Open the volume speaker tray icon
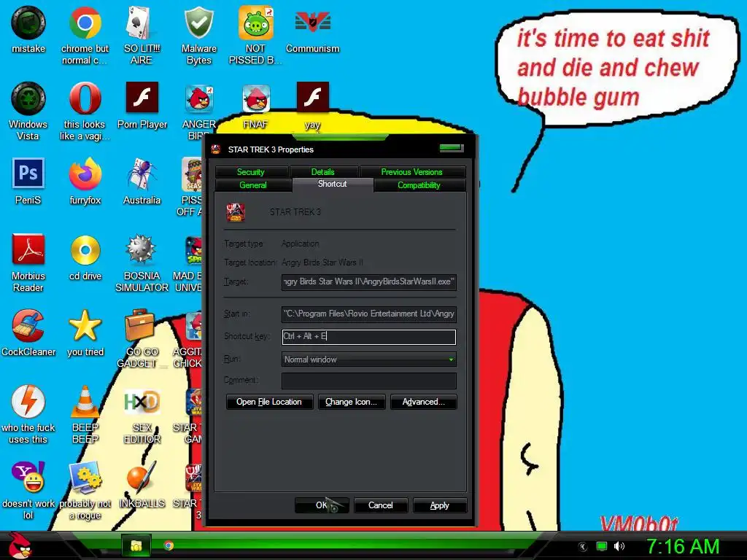This screenshot has height=560, width=747. [x=619, y=546]
